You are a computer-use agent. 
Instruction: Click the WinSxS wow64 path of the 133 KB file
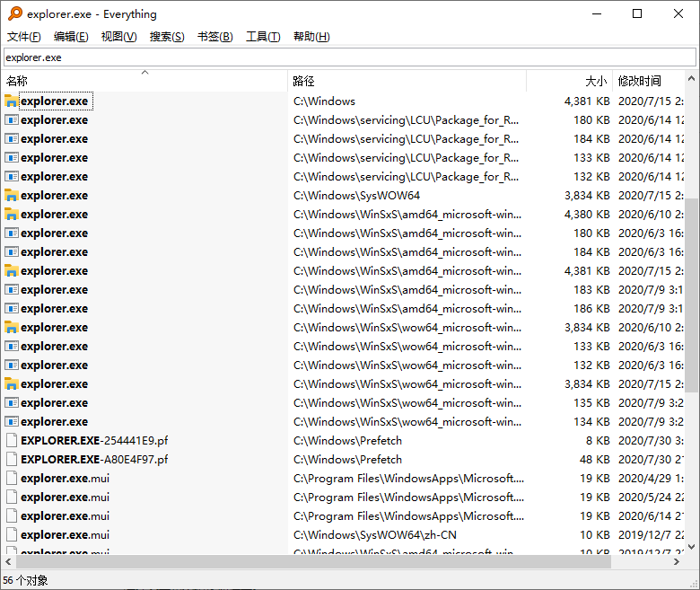click(x=407, y=346)
